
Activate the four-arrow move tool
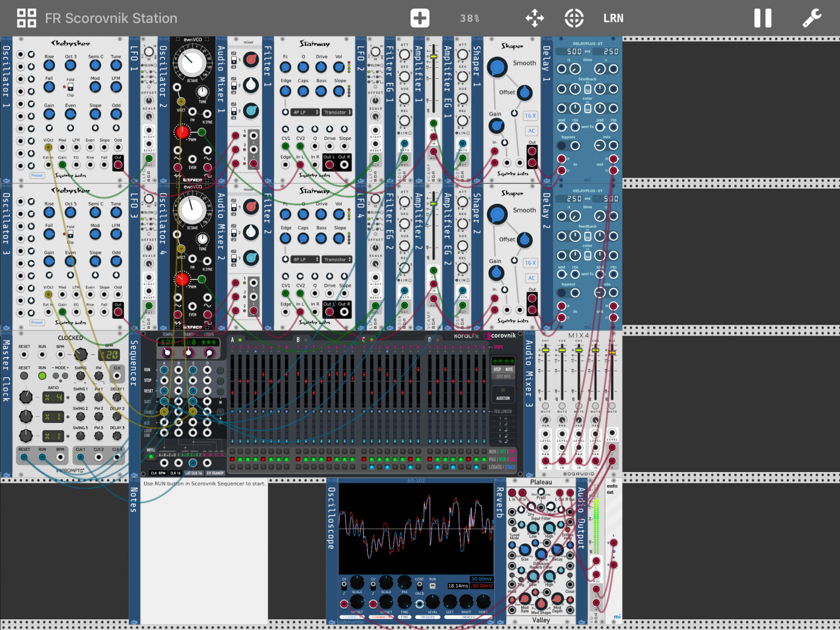tap(535, 18)
